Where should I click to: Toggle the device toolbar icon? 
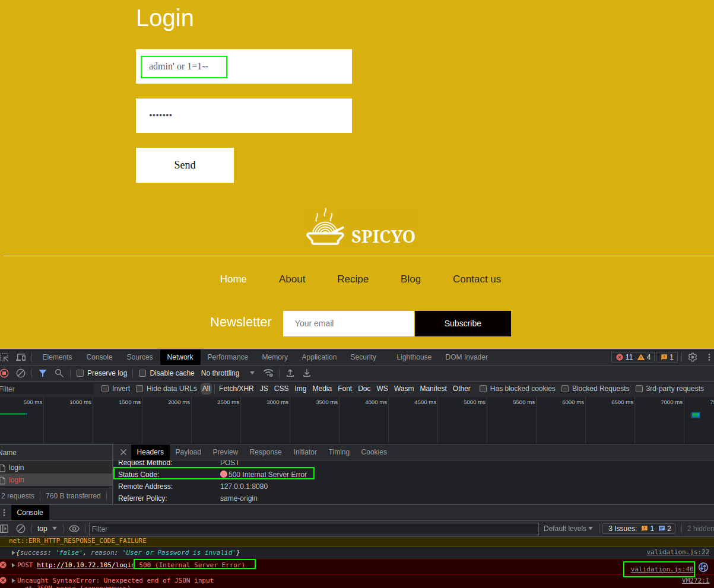point(21,357)
